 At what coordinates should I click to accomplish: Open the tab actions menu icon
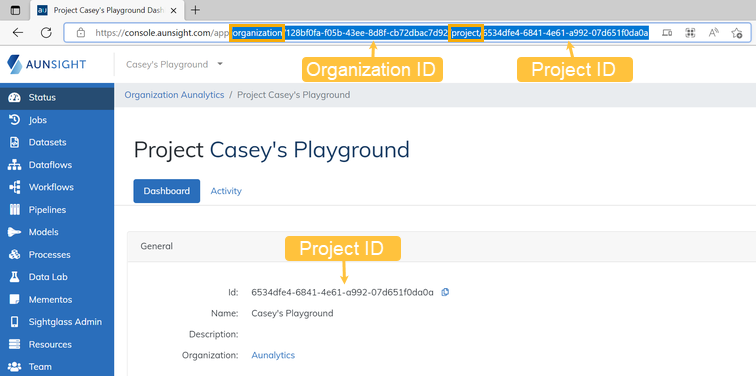point(15,10)
